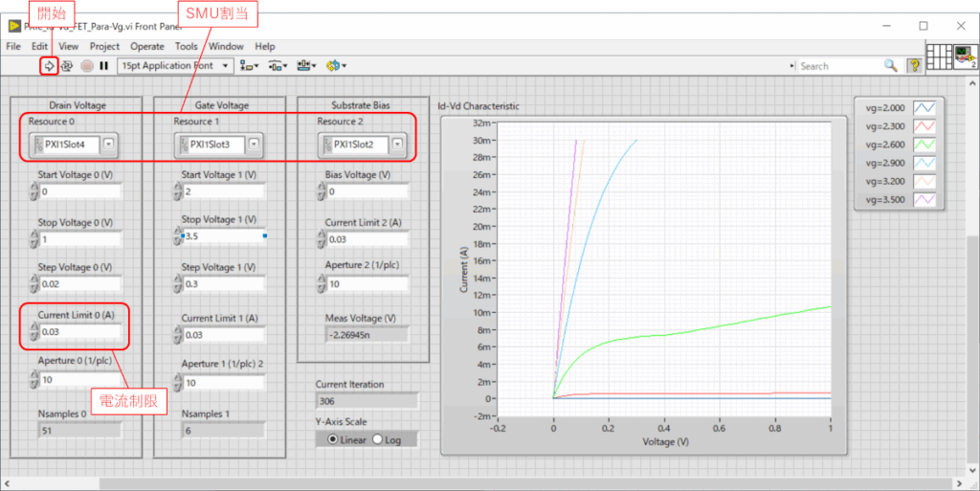Open the Operate menu
The width and height of the screenshot is (980, 491).
tap(147, 46)
